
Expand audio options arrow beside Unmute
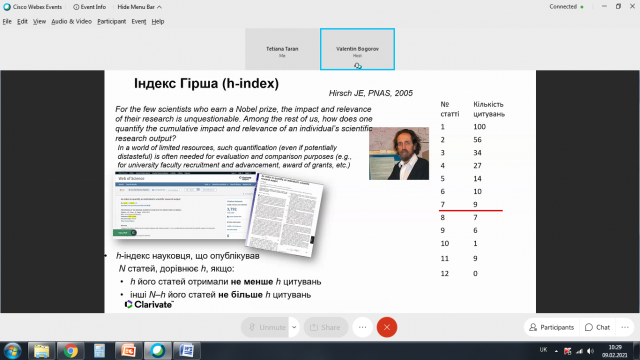(294, 327)
